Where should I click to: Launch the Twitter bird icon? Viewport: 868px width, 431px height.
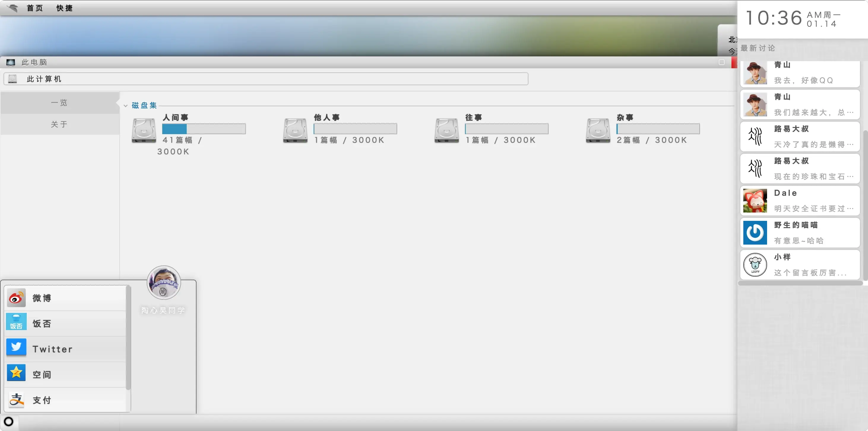click(16, 348)
